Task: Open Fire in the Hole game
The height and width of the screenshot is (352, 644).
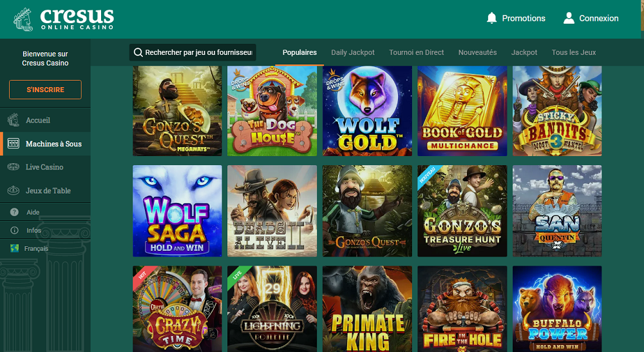Action: point(462,309)
